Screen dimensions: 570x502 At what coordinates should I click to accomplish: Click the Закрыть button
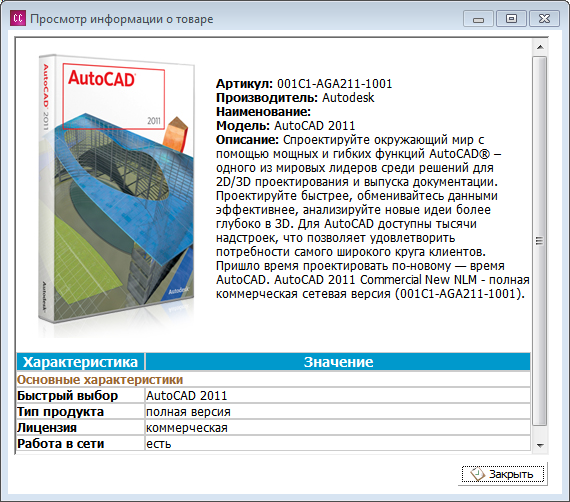coord(503,474)
